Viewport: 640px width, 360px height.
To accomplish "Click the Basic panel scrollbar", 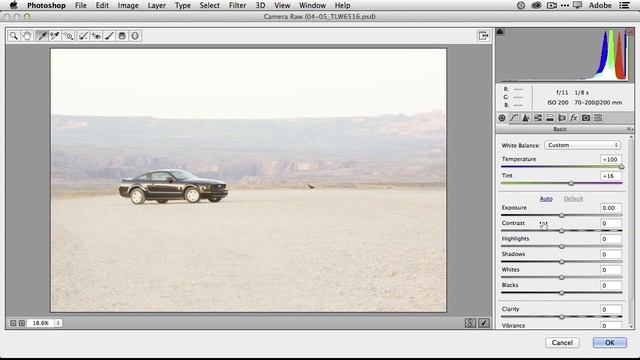I will click(x=631, y=231).
